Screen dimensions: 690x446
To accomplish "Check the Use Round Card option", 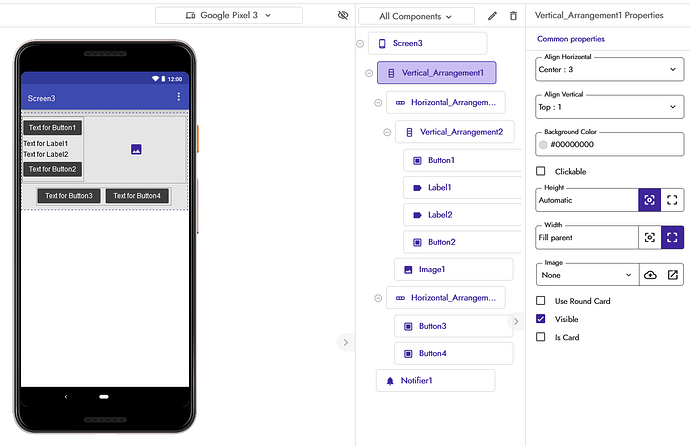I will tap(542, 301).
